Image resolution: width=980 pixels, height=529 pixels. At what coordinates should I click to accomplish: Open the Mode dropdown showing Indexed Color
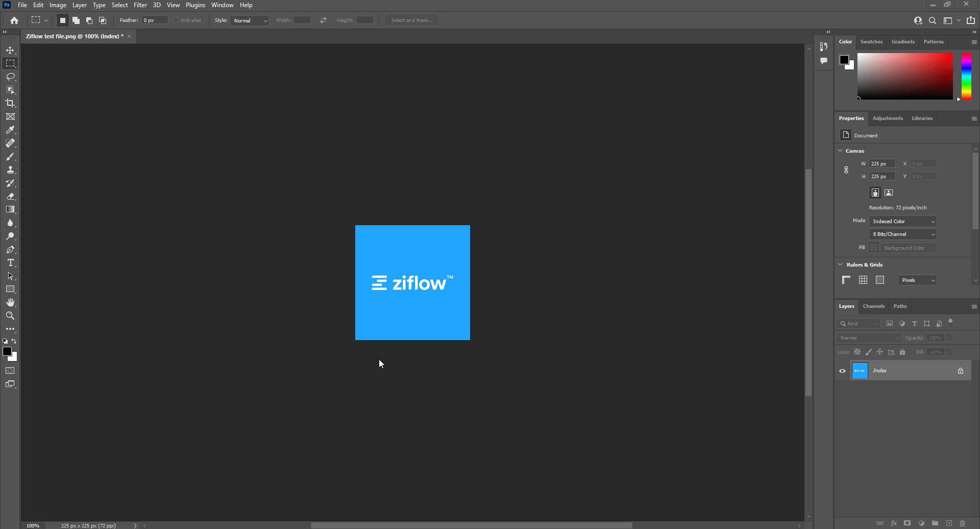[903, 221]
